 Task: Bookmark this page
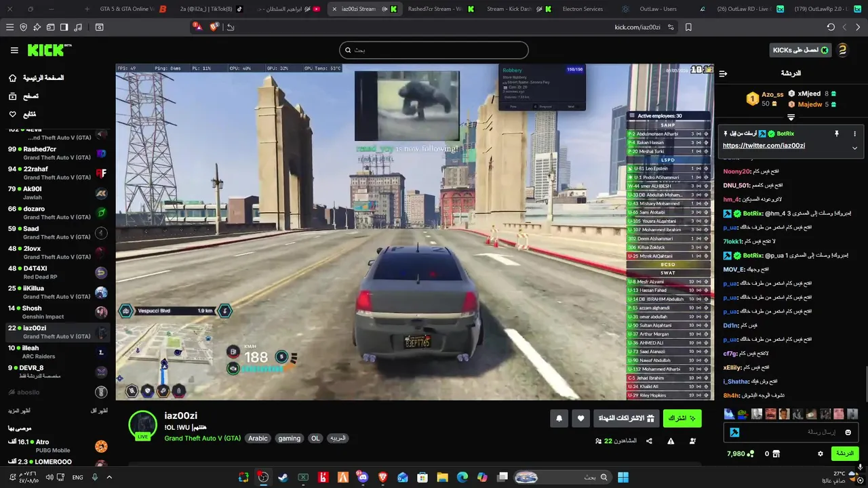click(x=688, y=27)
